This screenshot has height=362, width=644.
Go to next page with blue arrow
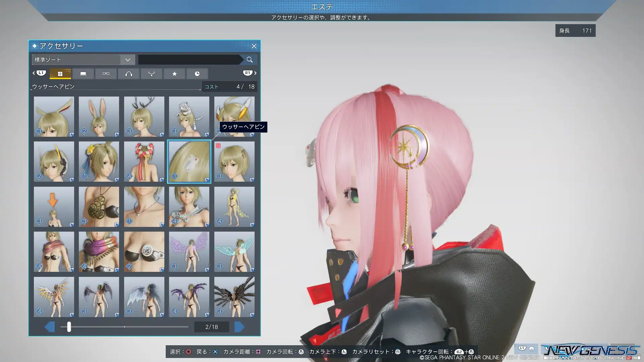coord(239,327)
